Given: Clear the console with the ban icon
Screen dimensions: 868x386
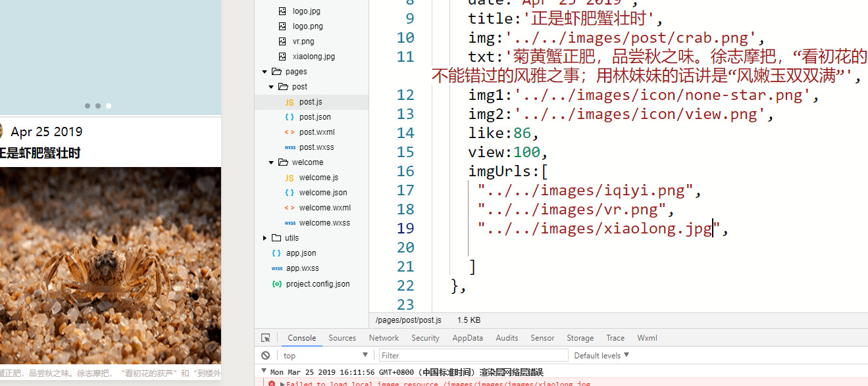Looking at the screenshot, I should (x=265, y=355).
